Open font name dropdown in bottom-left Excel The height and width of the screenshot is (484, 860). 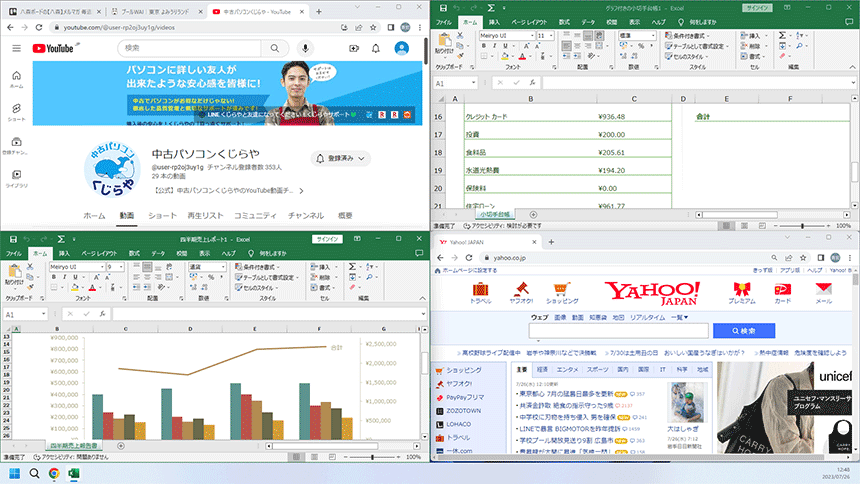pos(102,267)
